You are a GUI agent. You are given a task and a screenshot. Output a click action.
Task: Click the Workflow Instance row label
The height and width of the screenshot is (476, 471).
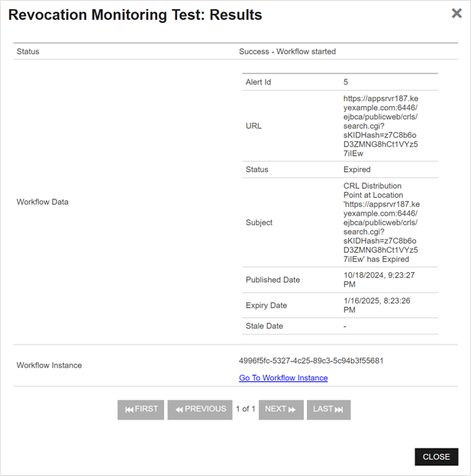pos(49,365)
